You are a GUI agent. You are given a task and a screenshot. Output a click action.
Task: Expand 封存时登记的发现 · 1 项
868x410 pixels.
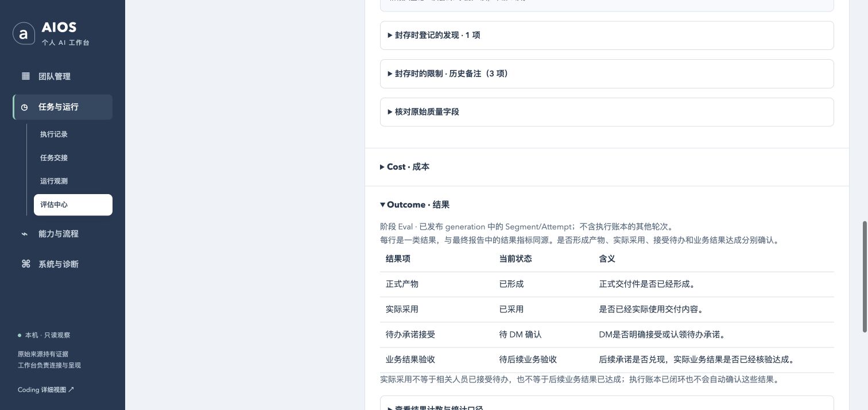[607, 36]
